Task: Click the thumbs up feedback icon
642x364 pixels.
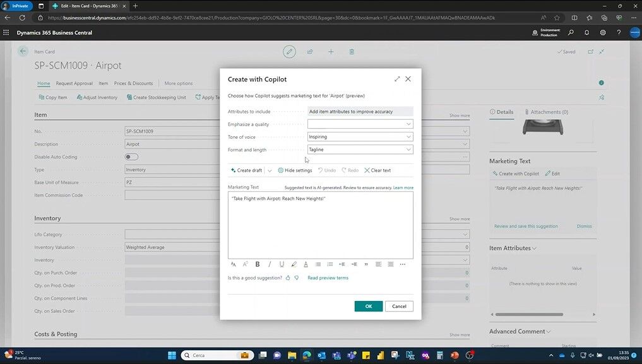Action: pyautogui.click(x=288, y=278)
